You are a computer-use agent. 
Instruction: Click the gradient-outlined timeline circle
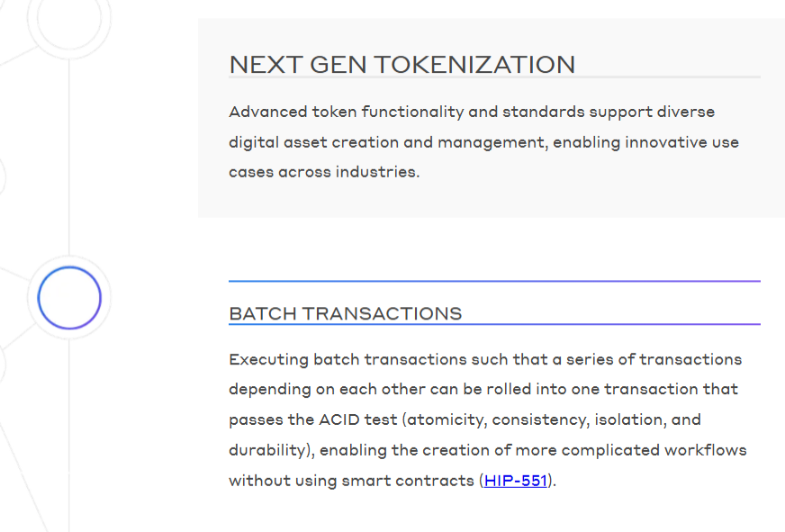[x=69, y=298]
